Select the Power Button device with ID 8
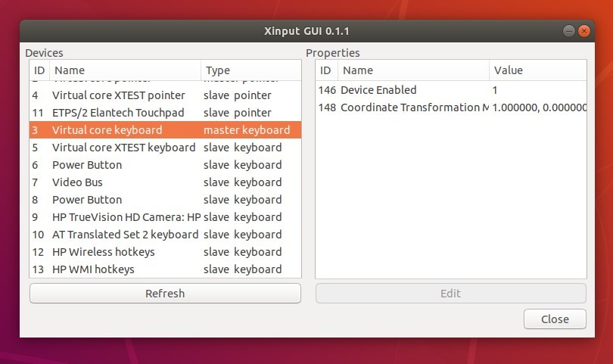This screenshot has height=364, width=613. tap(166, 199)
